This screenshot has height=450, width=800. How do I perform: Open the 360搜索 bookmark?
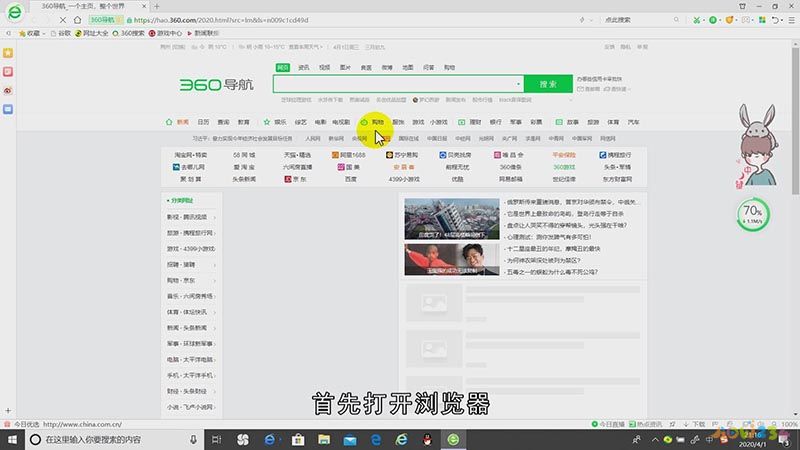[129, 33]
